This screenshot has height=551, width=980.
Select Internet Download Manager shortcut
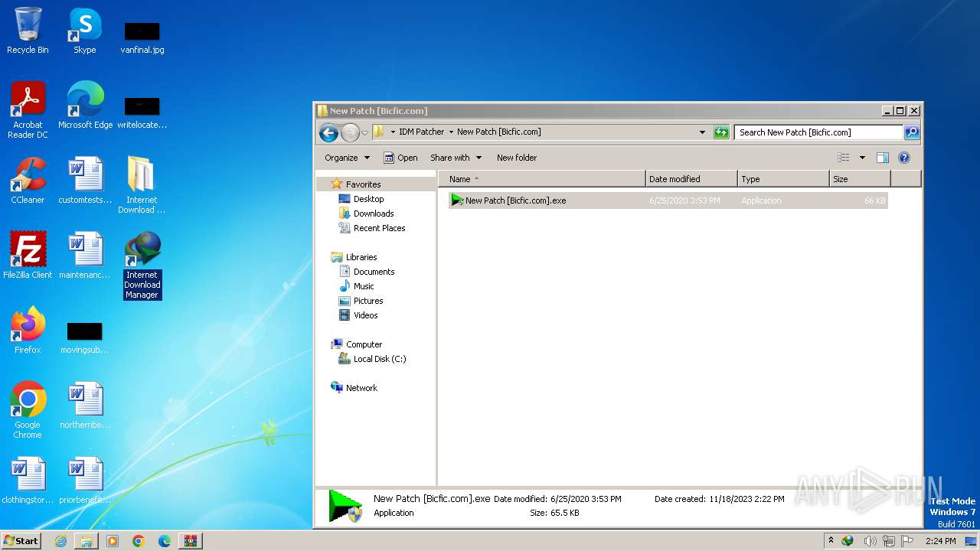[x=142, y=265]
